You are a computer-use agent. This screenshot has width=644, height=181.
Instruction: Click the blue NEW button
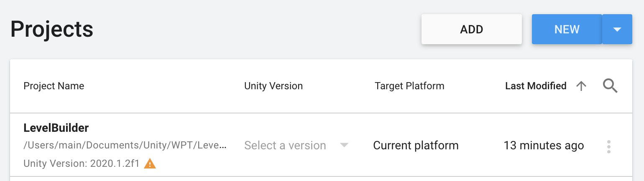[567, 29]
